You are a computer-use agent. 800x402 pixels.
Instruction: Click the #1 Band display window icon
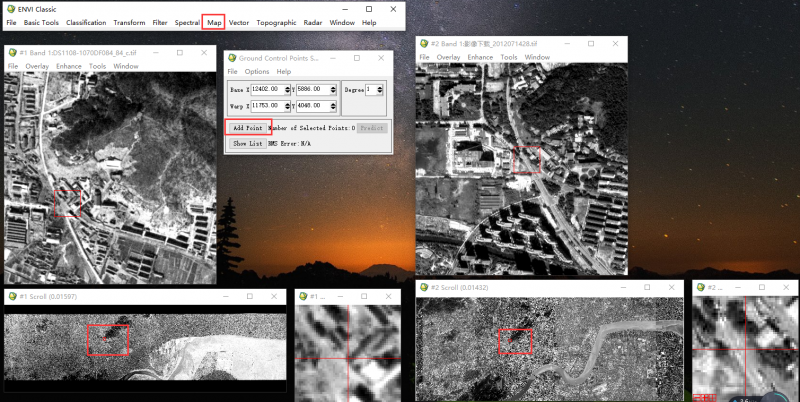[x=13, y=52]
